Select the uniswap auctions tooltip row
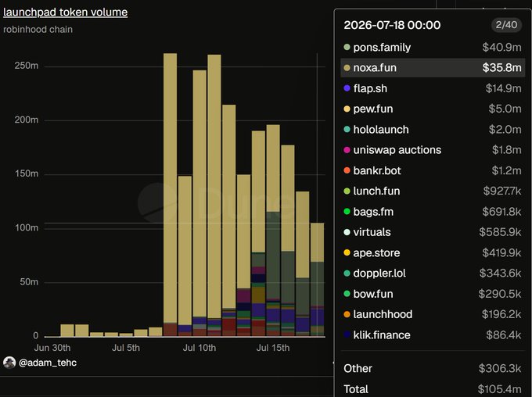 433,150
